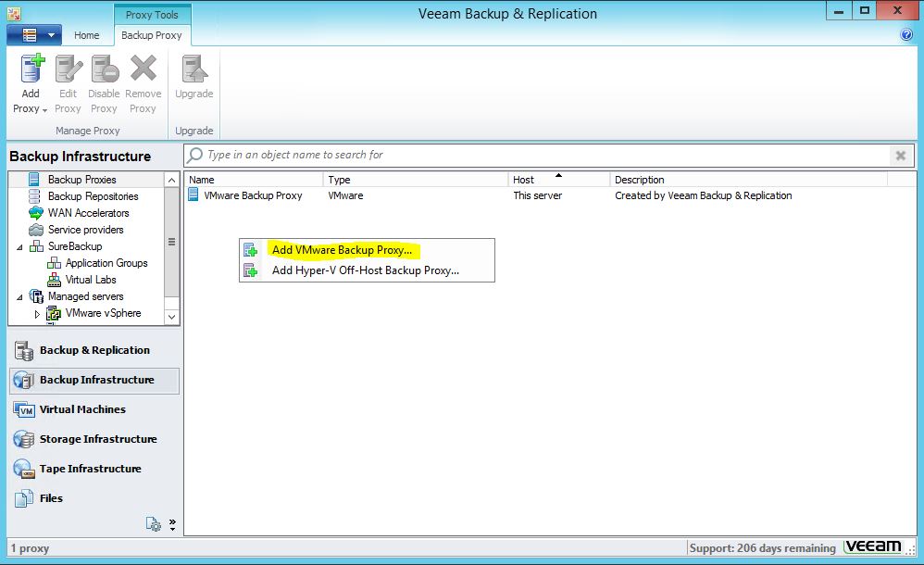This screenshot has width=924, height=565.
Task: Click 'Created by Veeam Backup & Replication' description
Action: coord(704,195)
